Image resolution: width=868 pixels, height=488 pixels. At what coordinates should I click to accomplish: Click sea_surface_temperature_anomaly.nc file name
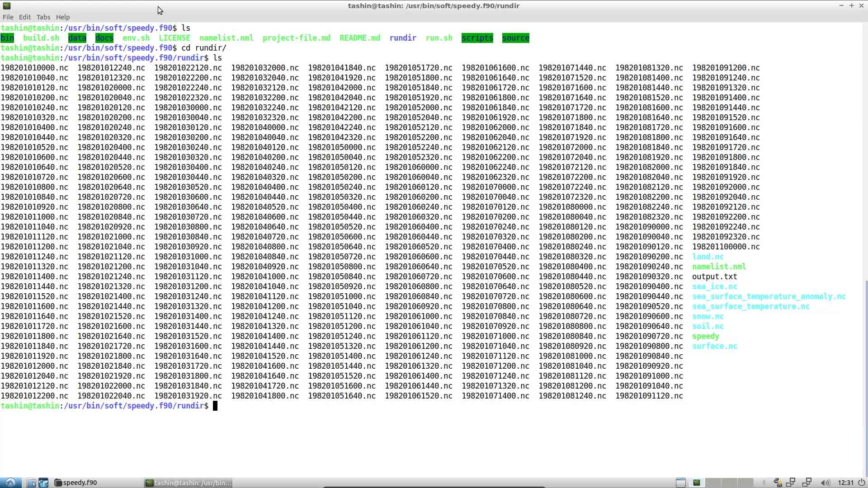coord(769,296)
